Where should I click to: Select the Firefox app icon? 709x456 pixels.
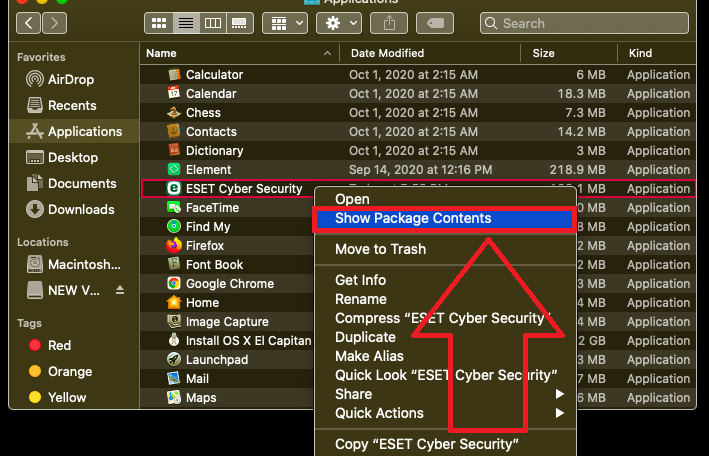tap(174, 246)
